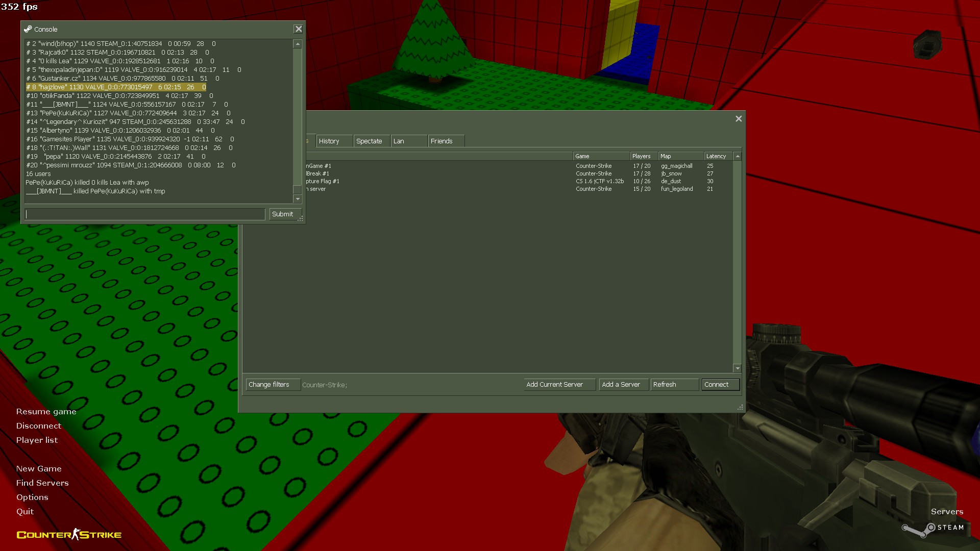Open the Spectate tab

pos(371,141)
